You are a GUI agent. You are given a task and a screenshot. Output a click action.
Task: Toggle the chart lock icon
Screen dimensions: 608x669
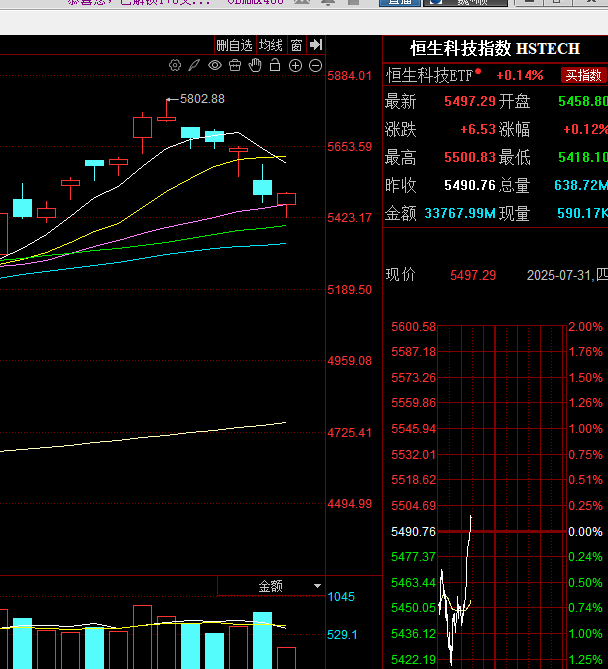pos(275,65)
